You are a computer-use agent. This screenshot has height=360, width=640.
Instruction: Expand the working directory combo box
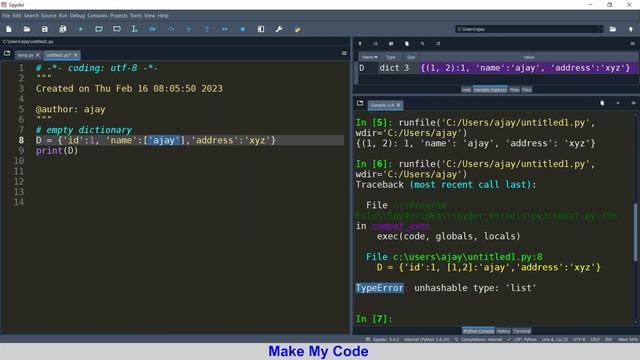click(x=600, y=29)
